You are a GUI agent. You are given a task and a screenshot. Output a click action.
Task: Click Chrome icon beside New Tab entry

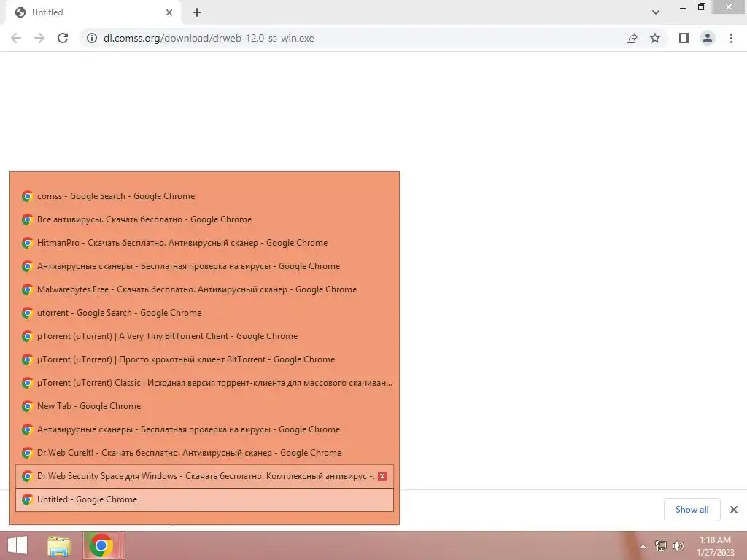(x=27, y=406)
